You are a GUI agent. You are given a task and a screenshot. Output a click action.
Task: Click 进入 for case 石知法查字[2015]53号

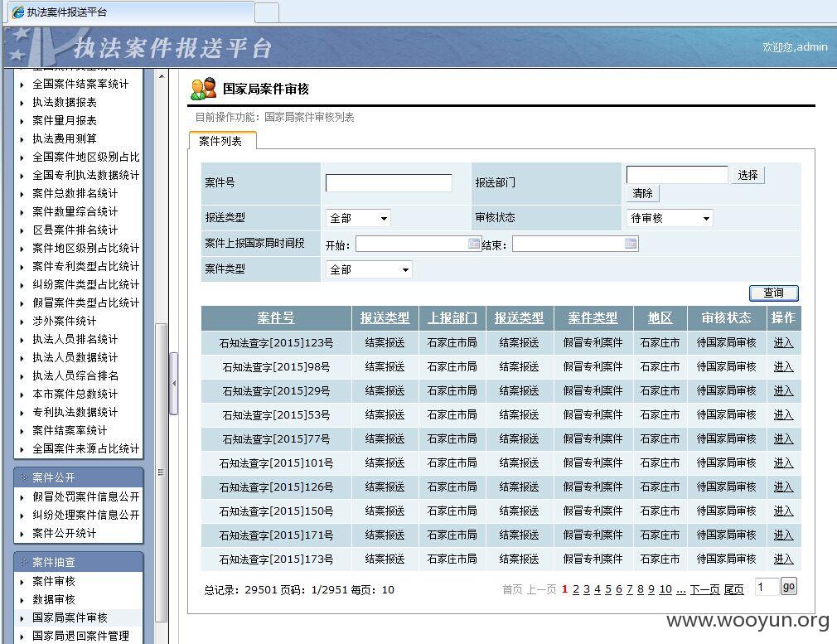tap(783, 415)
